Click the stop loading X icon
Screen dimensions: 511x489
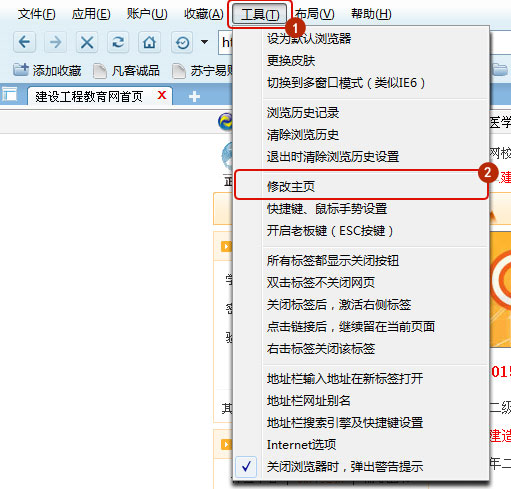point(87,42)
